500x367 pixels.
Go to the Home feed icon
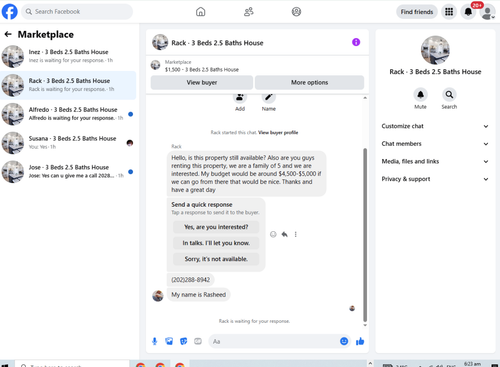point(200,12)
